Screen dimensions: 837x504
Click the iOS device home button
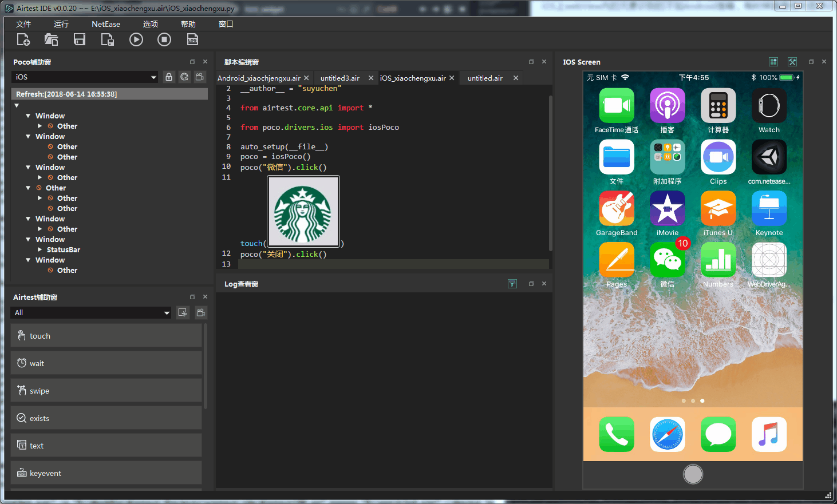click(x=693, y=474)
